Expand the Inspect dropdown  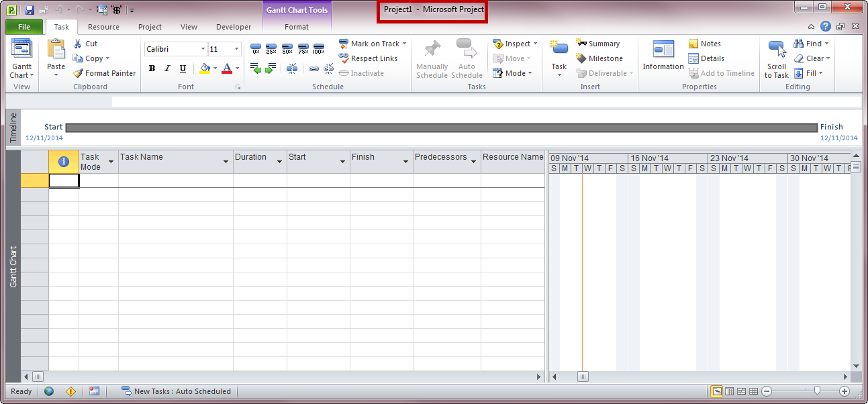[x=536, y=44]
